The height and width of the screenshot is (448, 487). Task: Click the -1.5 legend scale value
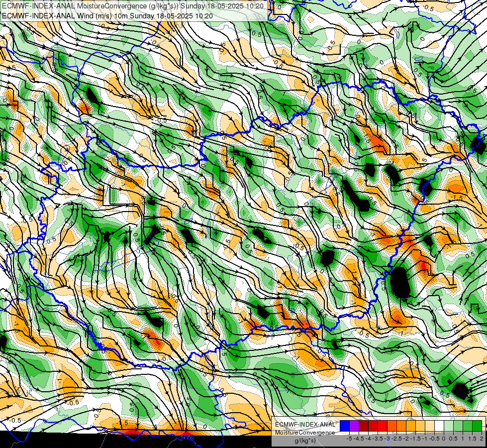pos(415,439)
